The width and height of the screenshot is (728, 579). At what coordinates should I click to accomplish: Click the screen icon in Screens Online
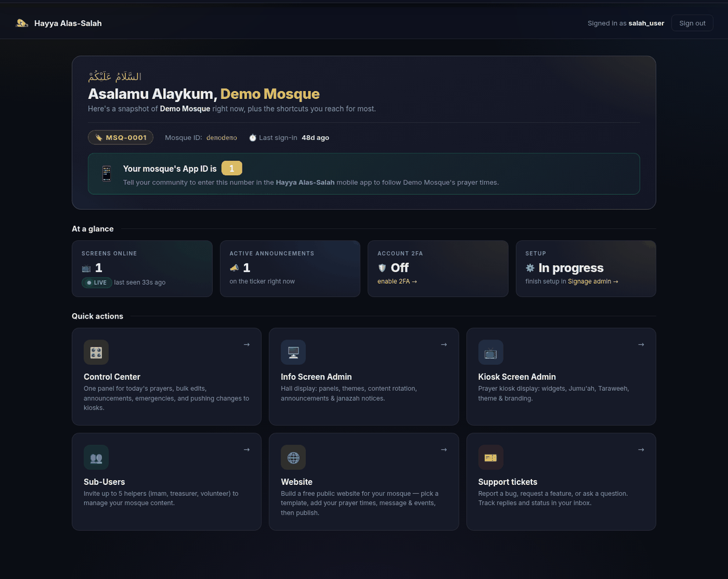[86, 268]
